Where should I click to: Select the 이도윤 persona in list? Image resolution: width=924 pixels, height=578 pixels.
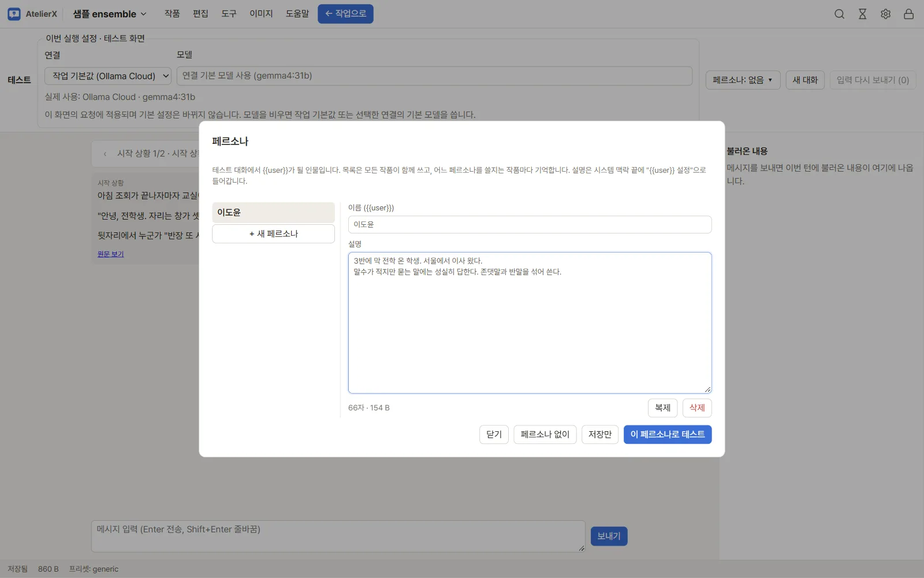pos(273,212)
